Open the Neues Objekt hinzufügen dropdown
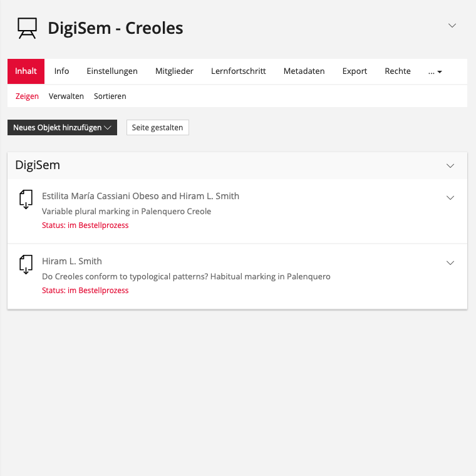 click(62, 128)
